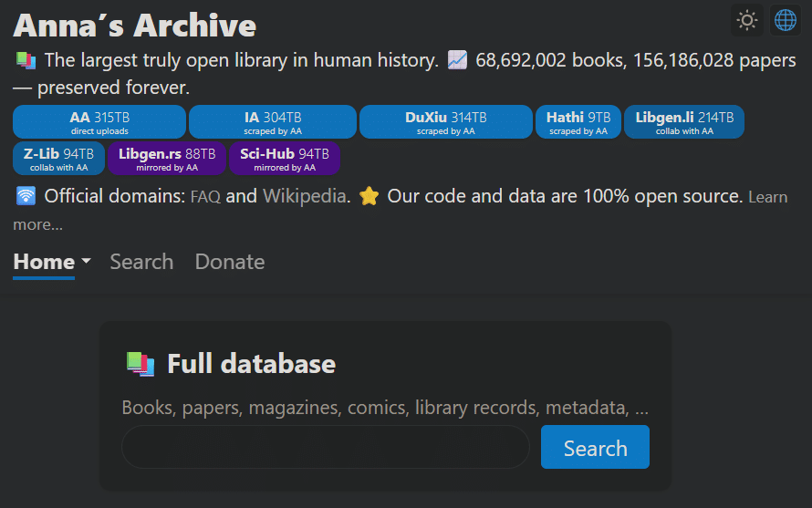Open the Libgen.rs 88TB badge
This screenshot has height=508, width=812.
pyautogui.click(x=167, y=159)
